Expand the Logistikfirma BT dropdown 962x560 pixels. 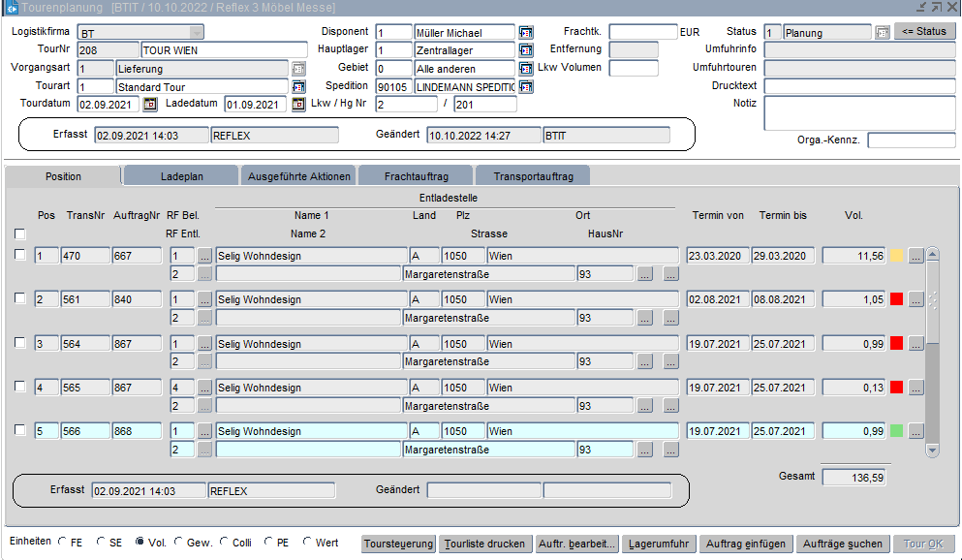tap(197, 33)
